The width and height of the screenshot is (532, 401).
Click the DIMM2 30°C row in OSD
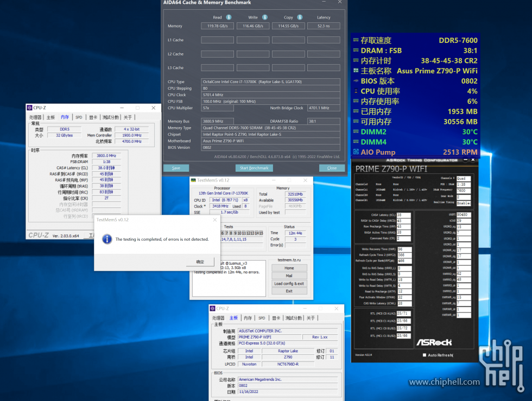click(x=415, y=131)
